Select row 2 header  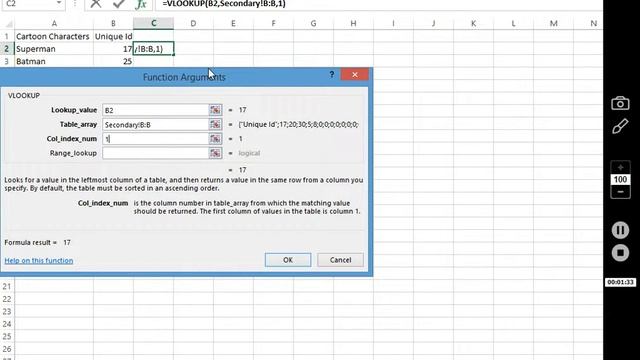(7, 49)
